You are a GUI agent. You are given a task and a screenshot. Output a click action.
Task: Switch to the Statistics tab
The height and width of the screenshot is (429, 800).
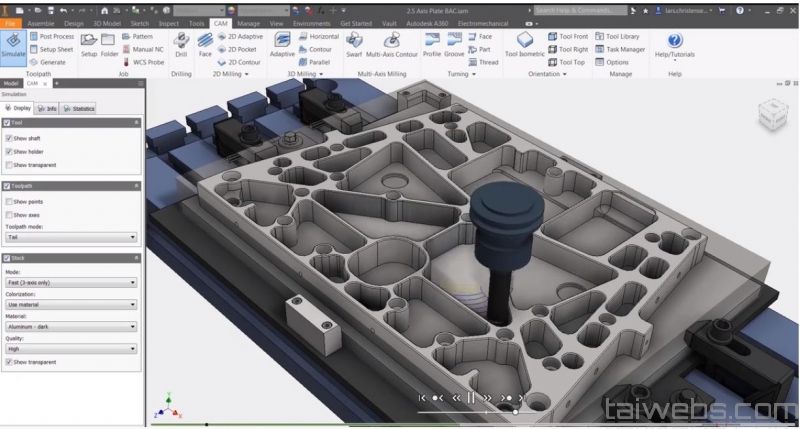[x=79, y=108]
